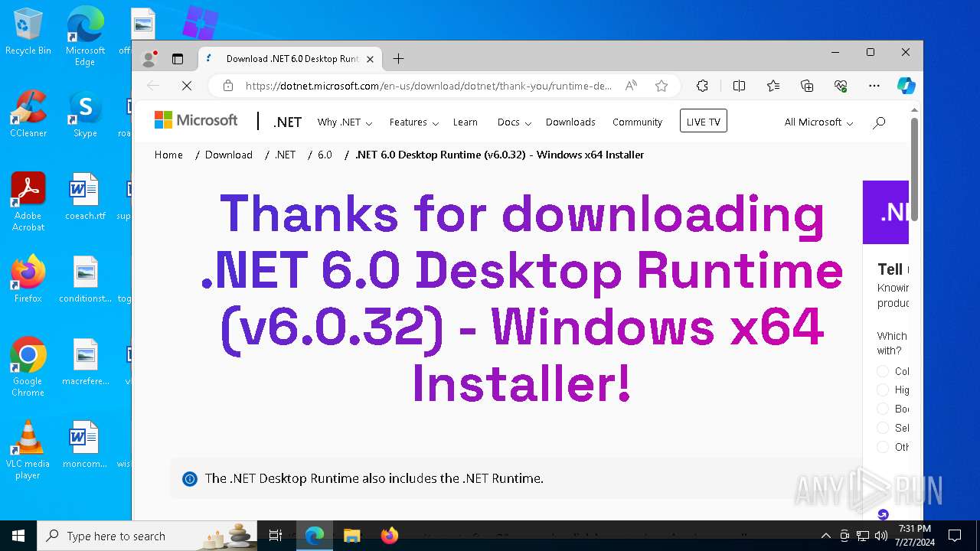Screen dimensions: 980x551
Task: Open the taskbar clock and date
Action: pos(914,536)
